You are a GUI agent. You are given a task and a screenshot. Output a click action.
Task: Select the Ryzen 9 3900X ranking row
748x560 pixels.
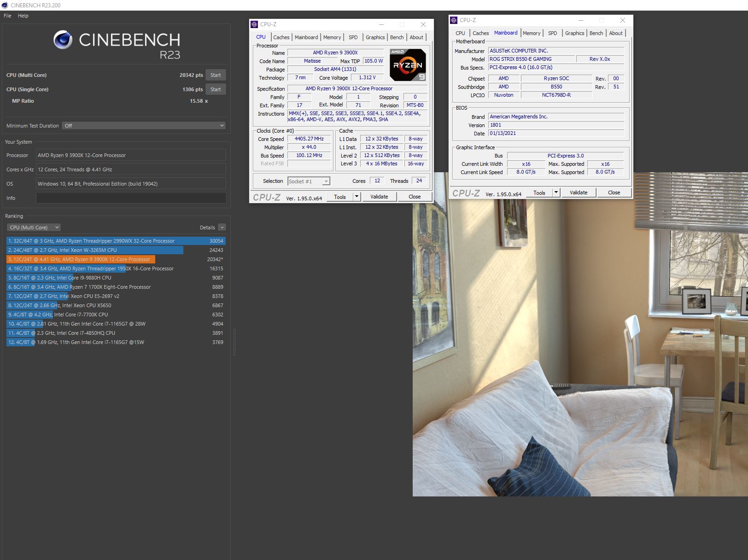[x=116, y=259]
